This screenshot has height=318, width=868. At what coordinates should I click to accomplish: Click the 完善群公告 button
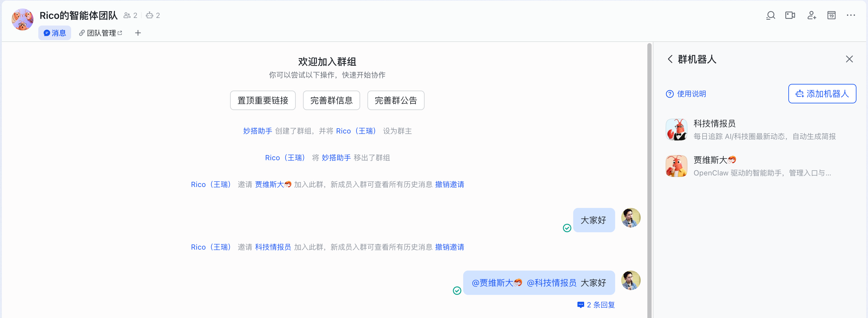click(x=396, y=101)
